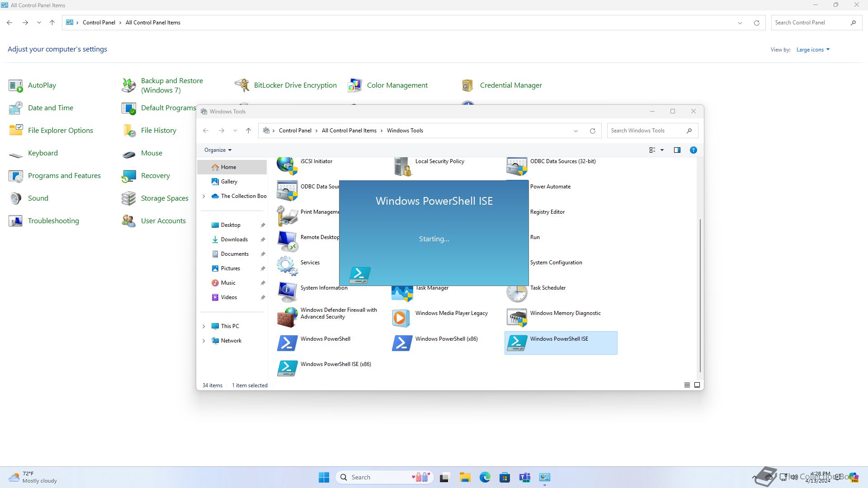Expand This PC in the navigation pane
Image resolution: width=868 pixels, height=488 pixels.
[x=203, y=326]
